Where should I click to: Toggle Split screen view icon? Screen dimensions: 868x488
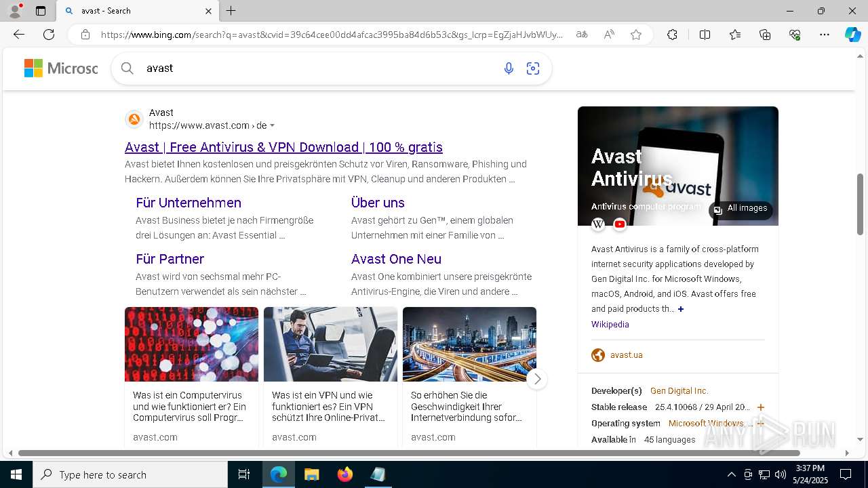(x=705, y=35)
